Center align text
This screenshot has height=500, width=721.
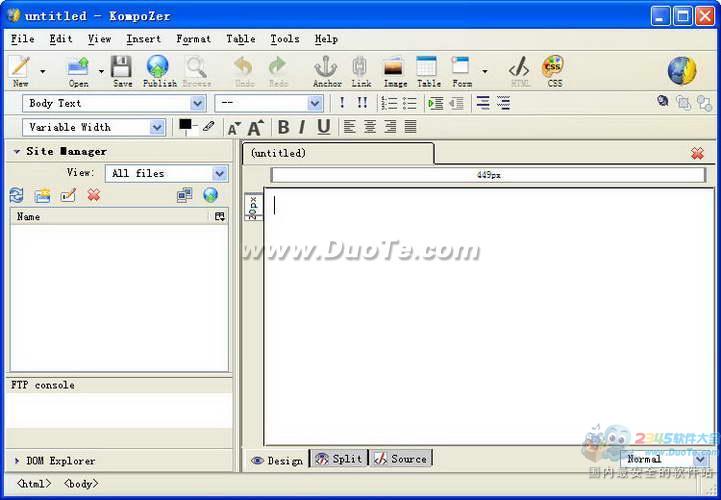click(370, 126)
